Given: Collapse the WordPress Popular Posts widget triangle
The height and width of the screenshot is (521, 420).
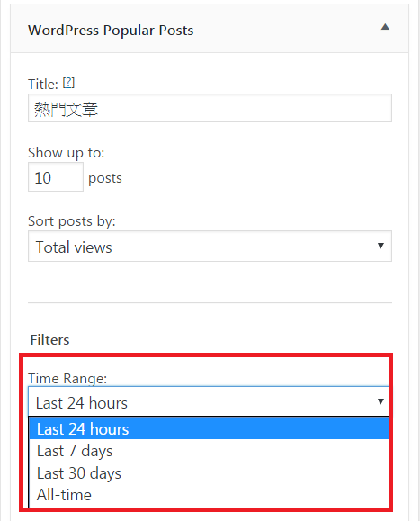Looking at the screenshot, I should click(x=385, y=27).
